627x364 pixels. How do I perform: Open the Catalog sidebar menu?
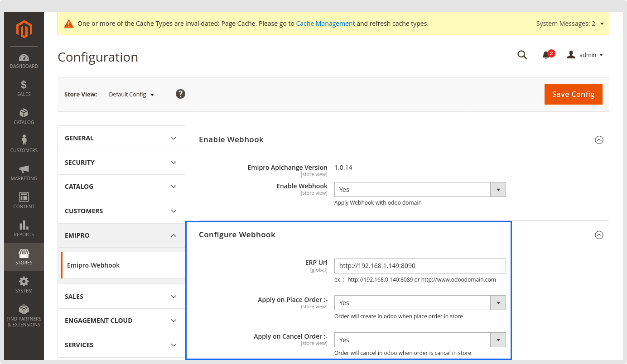tap(24, 116)
